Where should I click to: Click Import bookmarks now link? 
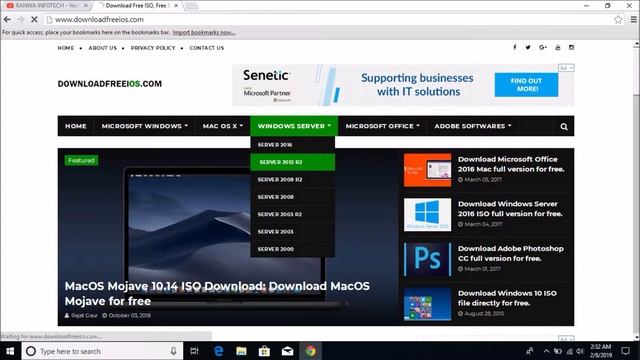click(204, 32)
